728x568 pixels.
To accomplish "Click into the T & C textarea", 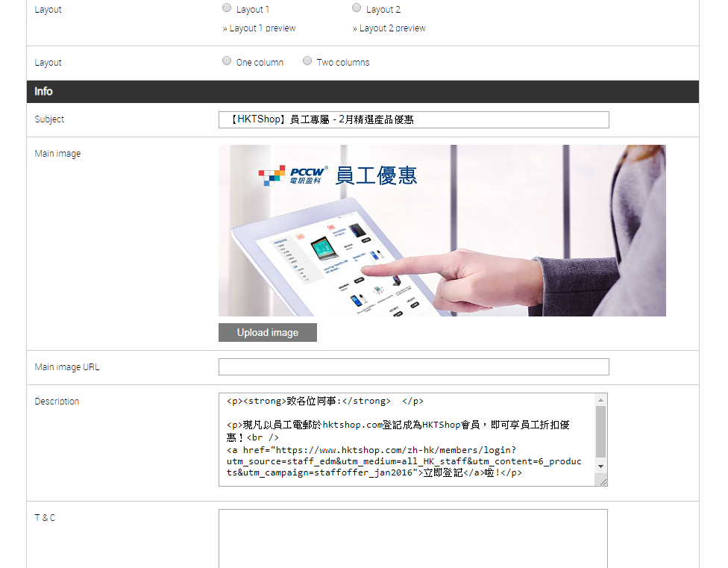I will click(413, 539).
